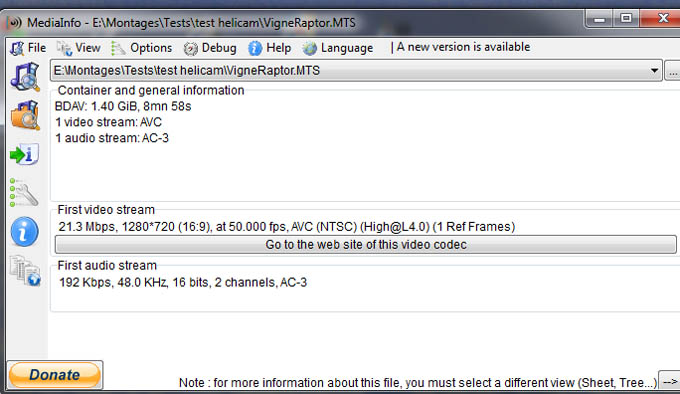Open the View menu
Screen dimensions: 680x394
click(79, 48)
